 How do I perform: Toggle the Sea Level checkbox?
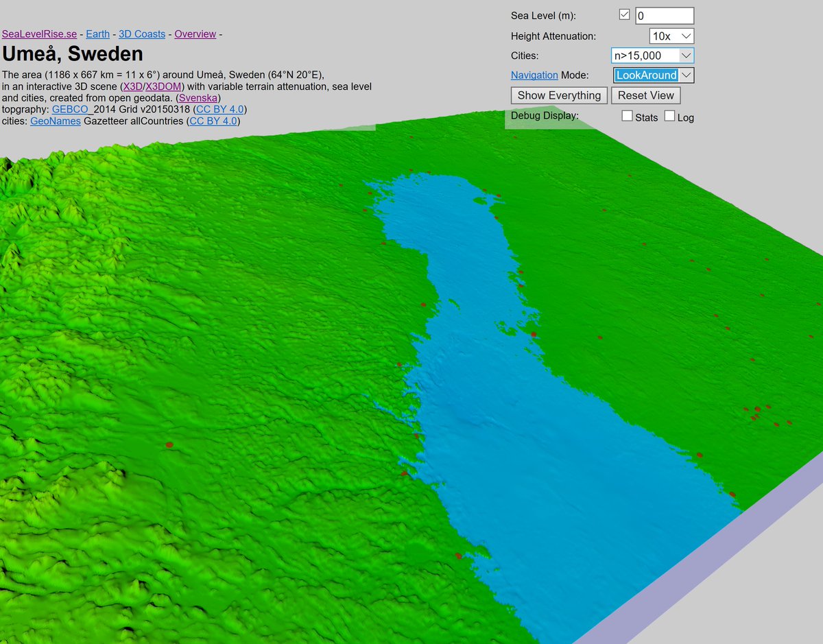coord(625,14)
